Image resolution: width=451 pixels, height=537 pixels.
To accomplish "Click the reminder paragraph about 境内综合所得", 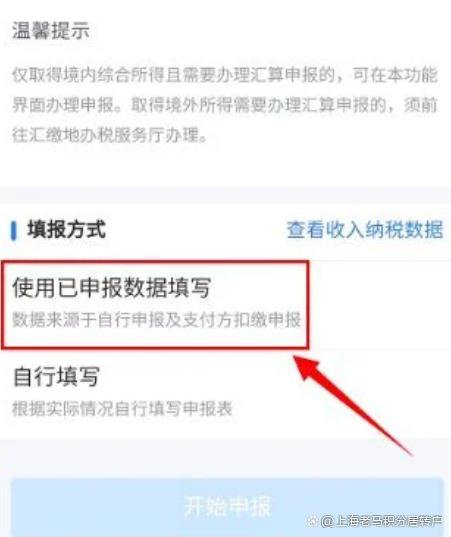I will click(x=225, y=104).
